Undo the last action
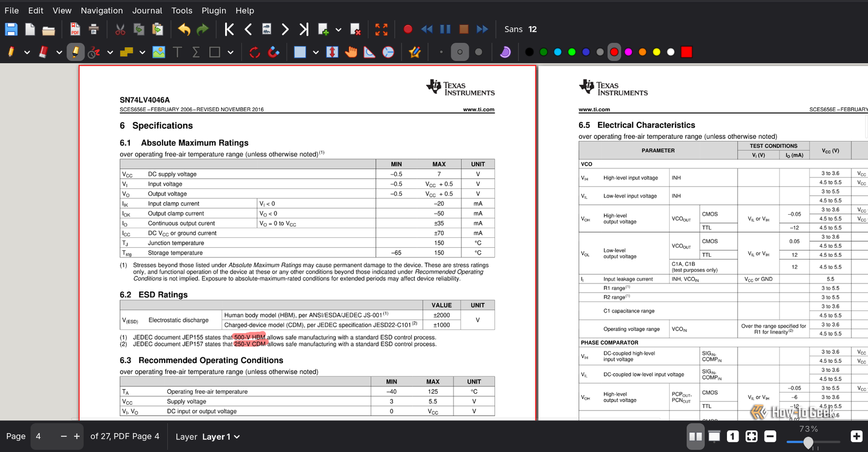 [184, 29]
